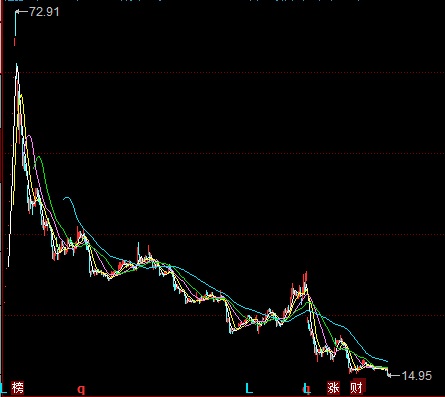Viewport: 445px width, 397px height.
Task: Click the arrow pointing at the 72.91 high
Action: pyautogui.click(x=22, y=12)
